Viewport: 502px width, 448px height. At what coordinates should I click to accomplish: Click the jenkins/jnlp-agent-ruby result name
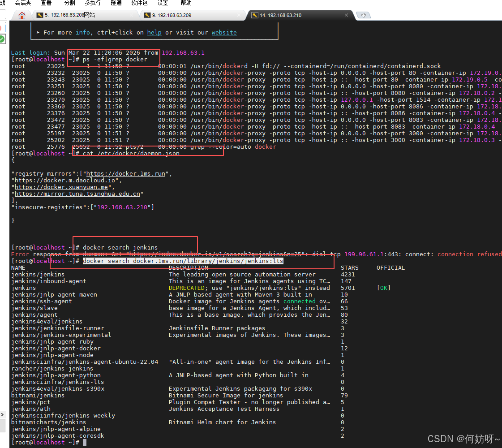[x=52, y=342]
